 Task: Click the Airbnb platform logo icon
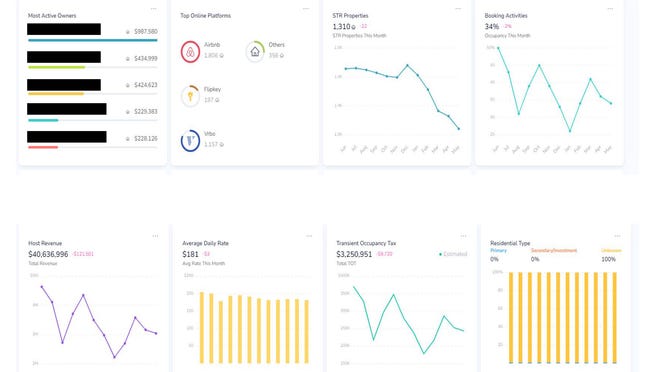(190, 52)
